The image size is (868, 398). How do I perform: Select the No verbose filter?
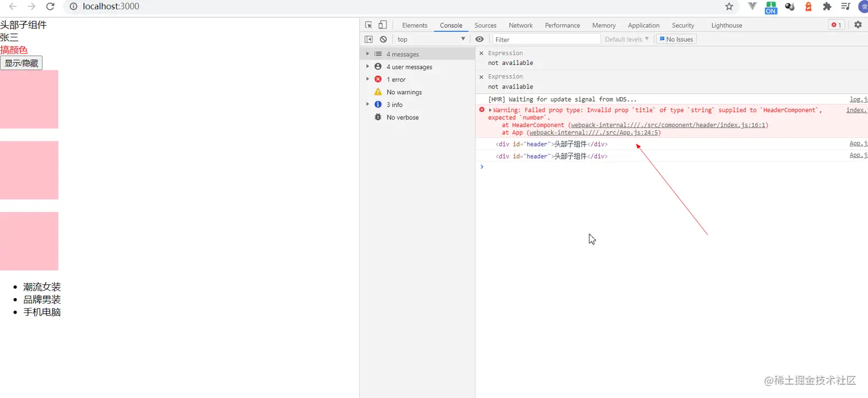point(417,117)
